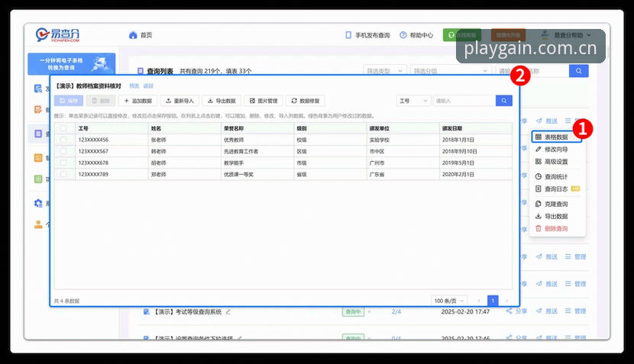This screenshot has width=634, height=364.
Task: Click the 高级设置 grid icon in menu
Action: point(539,162)
